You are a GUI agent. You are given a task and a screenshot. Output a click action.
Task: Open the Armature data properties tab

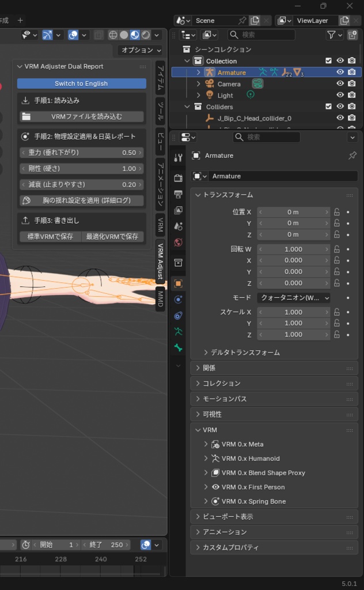[x=178, y=331]
